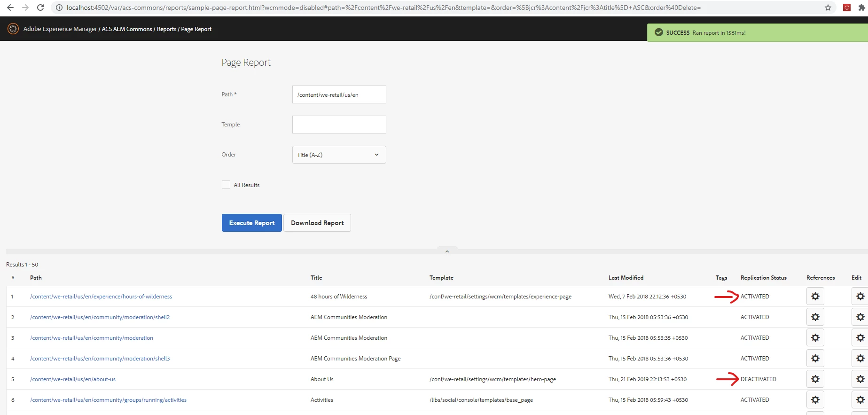This screenshot has width=868, height=415.
Task: Click 'Thu, 21 Feb 2019 22:13:53' date cell
Action: click(648, 379)
